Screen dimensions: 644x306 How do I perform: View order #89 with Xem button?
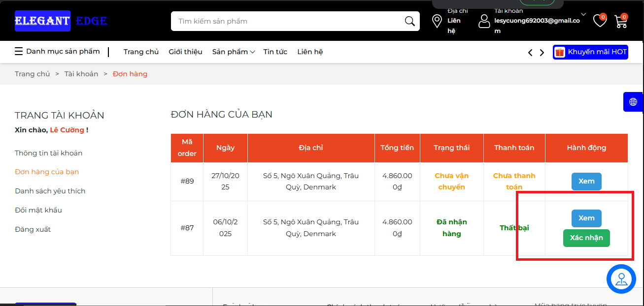(586, 181)
